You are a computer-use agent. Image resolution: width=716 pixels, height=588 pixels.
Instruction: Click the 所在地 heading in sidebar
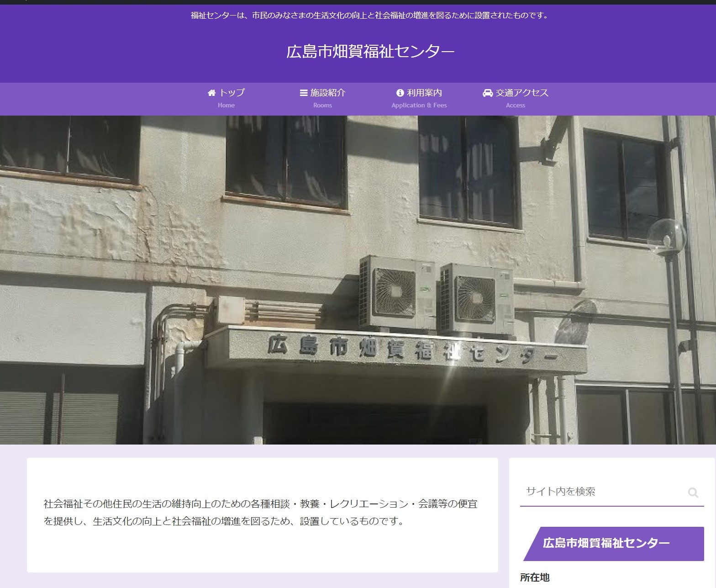534,577
